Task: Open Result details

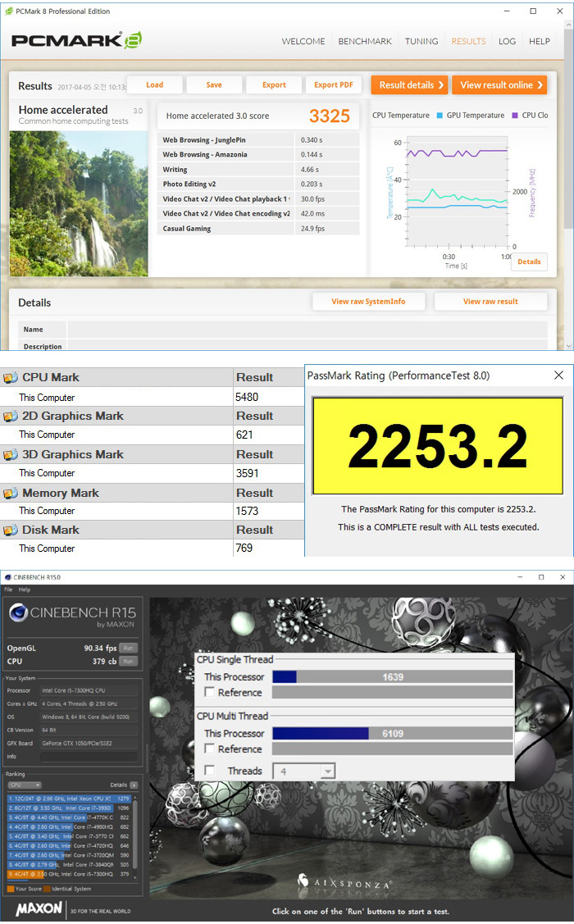Action: [409, 85]
